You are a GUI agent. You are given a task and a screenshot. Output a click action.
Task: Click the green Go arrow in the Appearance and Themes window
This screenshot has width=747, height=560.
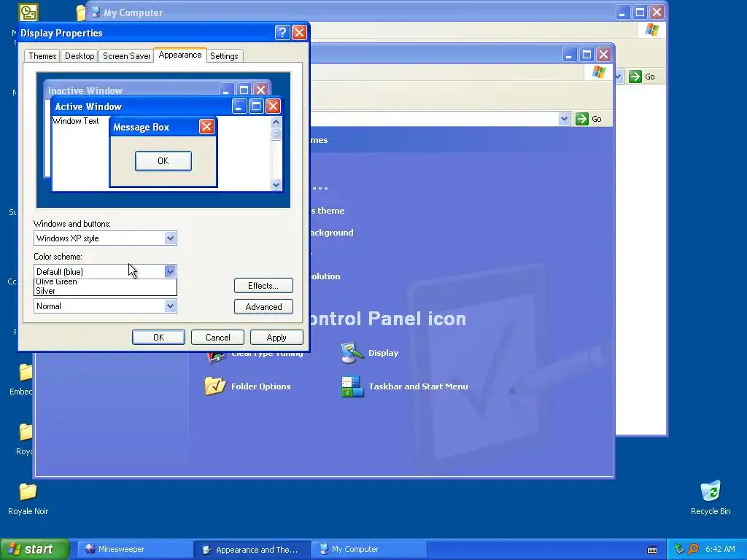581,119
